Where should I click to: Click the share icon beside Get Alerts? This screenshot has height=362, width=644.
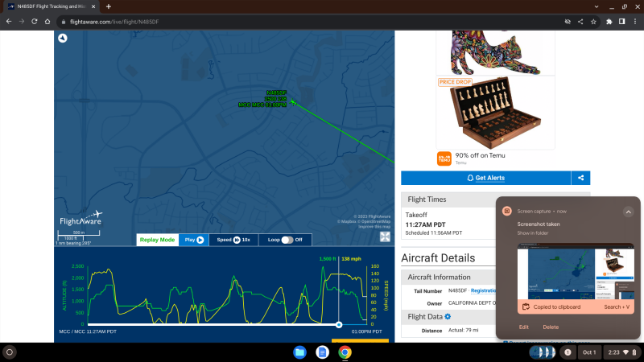580,178
